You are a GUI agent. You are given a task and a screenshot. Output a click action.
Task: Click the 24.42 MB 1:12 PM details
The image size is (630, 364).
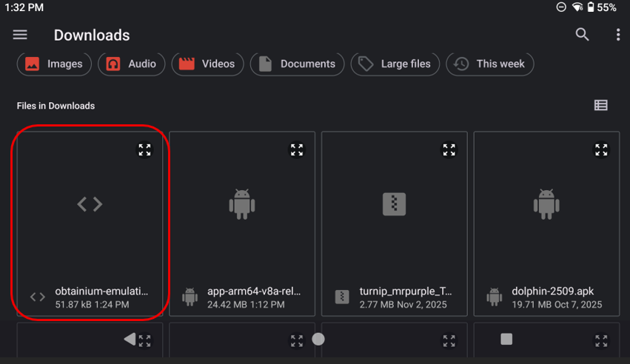[x=246, y=305]
